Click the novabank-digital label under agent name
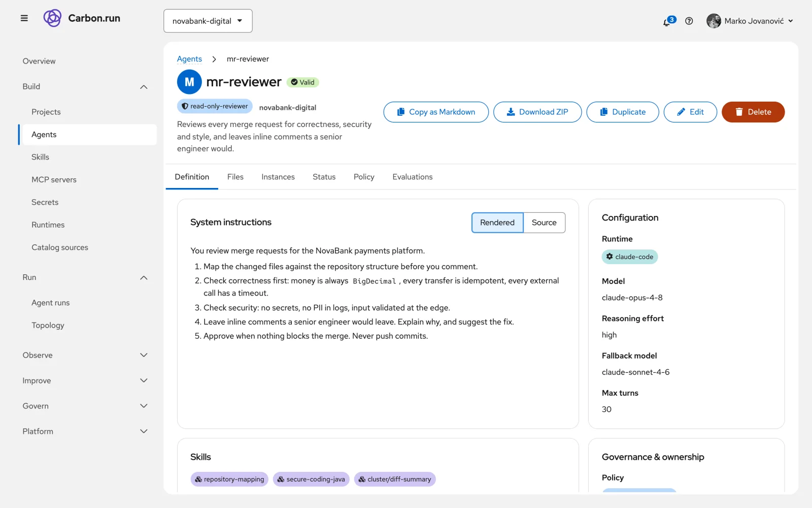This screenshot has height=508, width=812. click(288, 108)
